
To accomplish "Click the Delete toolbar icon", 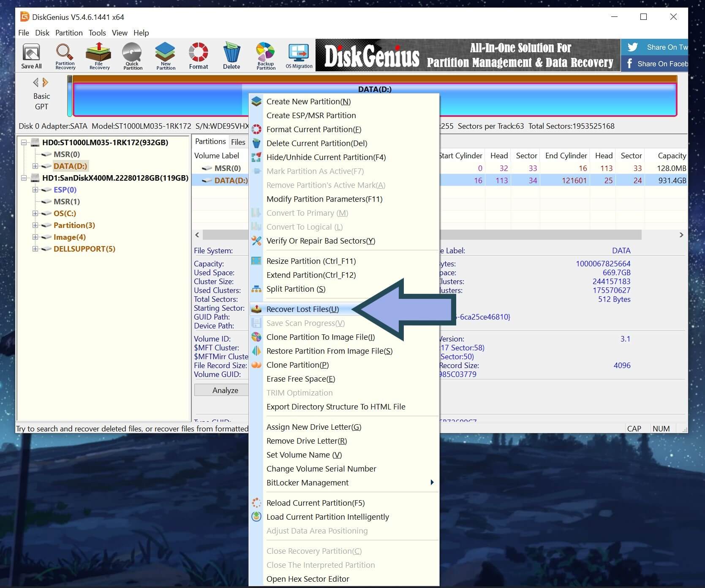I will pyautogui.click(x=231, y=55).
